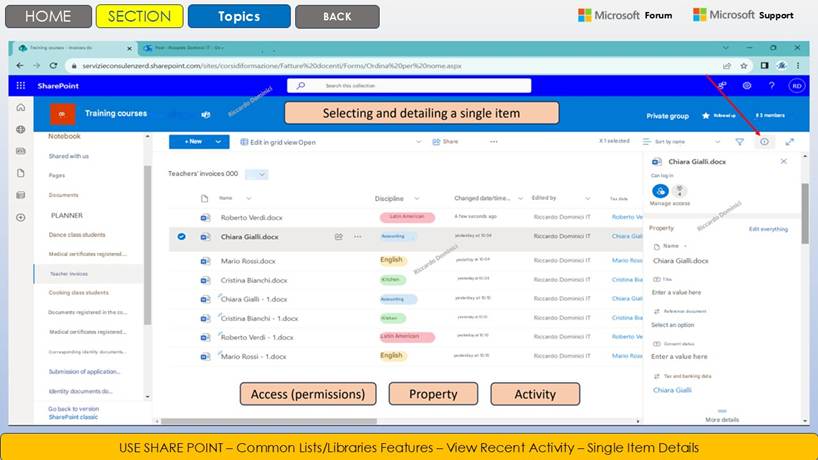Click the Share command in toolbar
Viewport: 818px width, 460px height.
point(444,142)
